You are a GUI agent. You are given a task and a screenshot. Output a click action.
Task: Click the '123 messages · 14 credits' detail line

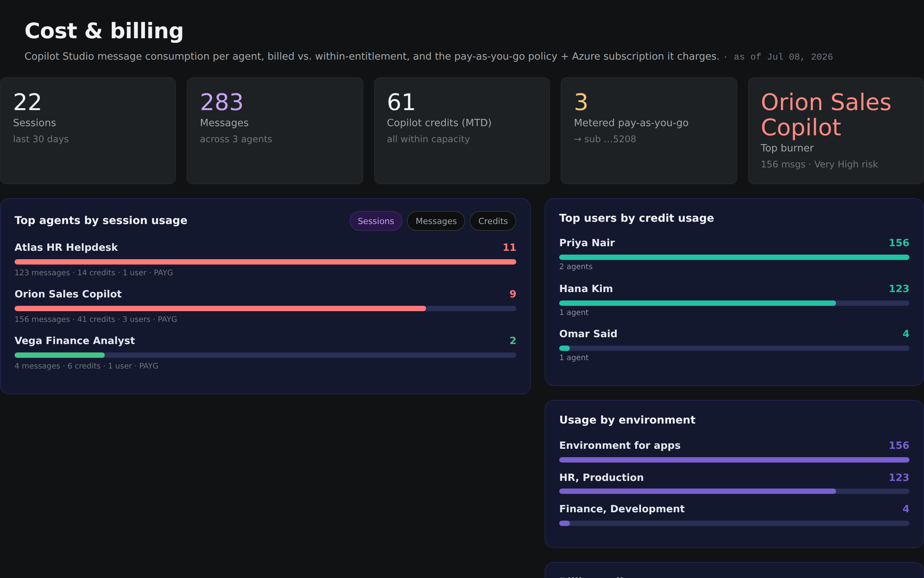tap(94, 273)
